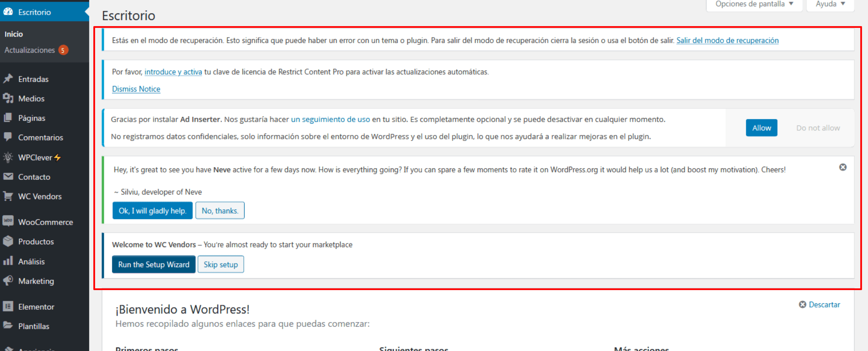Screen dimensions: 868x351
Task: Open the Opciones de pantalla dropdown
Action: [755, 5]
